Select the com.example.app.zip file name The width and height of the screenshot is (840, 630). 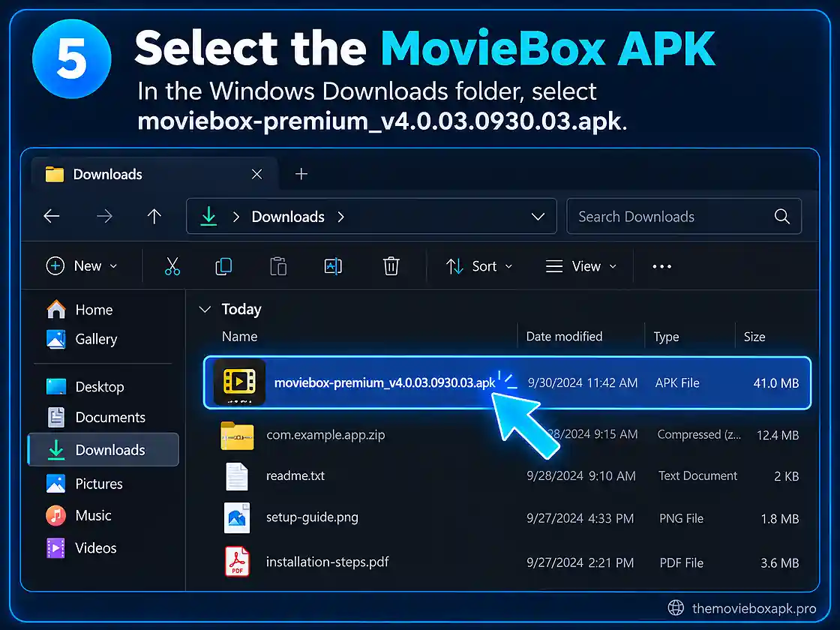pos(325,434)
